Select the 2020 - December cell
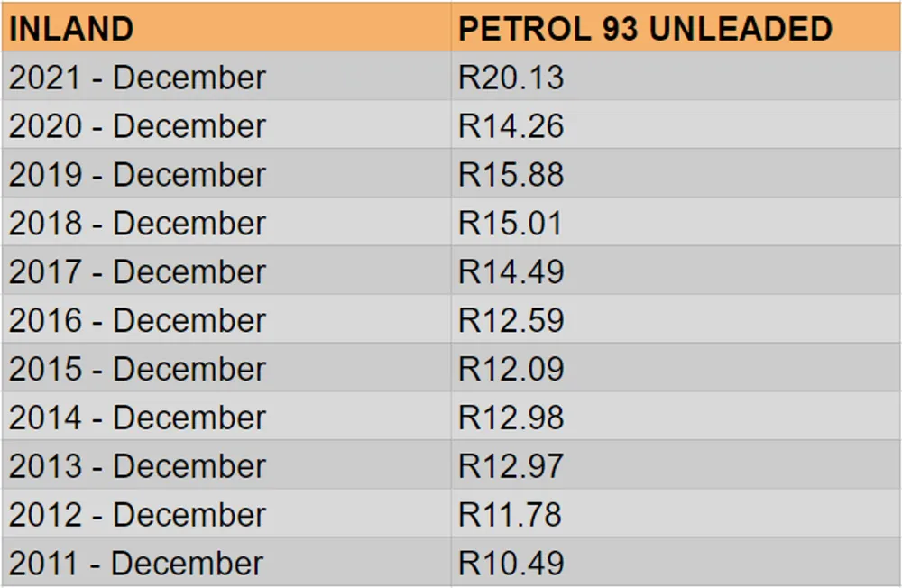Viewport: 902px width, 588px height. point(226,124)
